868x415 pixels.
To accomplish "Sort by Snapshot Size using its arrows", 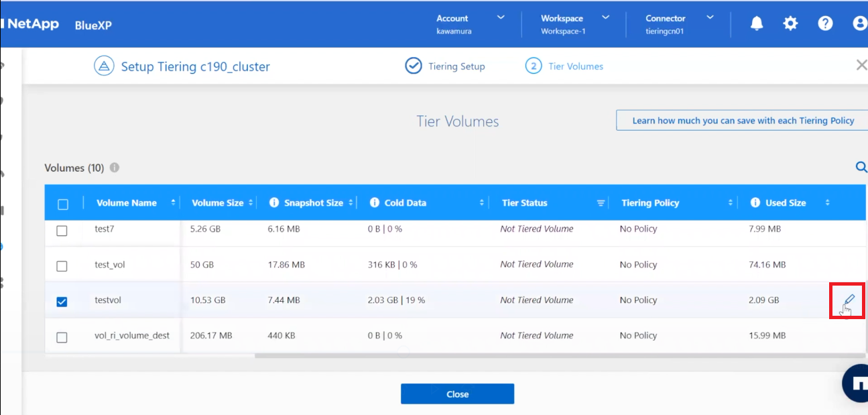I will 351,202.
